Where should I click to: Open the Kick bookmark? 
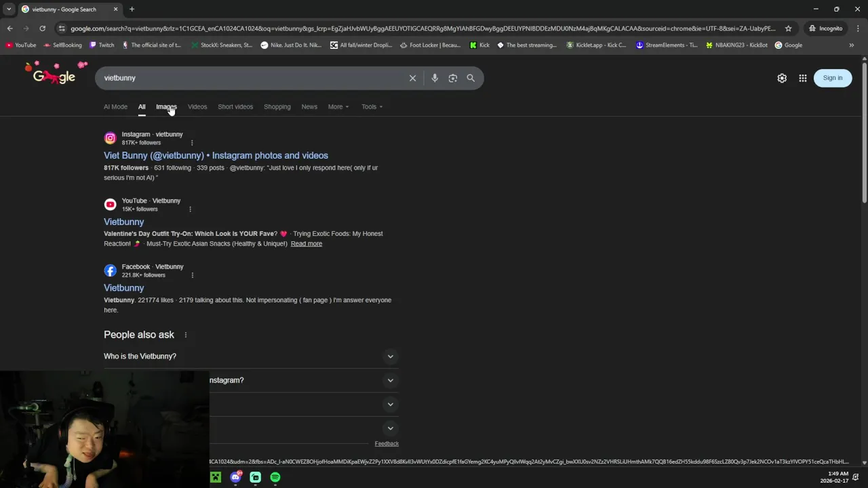(479, 45)
